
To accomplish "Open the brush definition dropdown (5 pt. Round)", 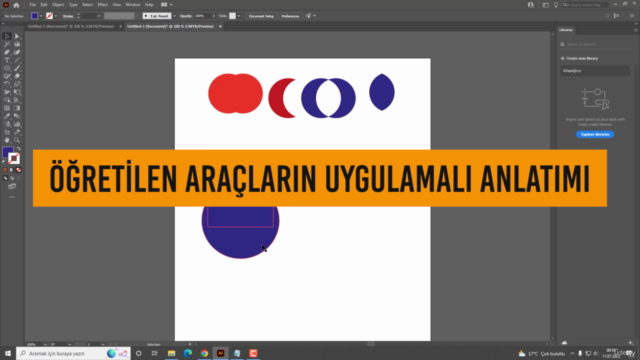I will (174, 16).
